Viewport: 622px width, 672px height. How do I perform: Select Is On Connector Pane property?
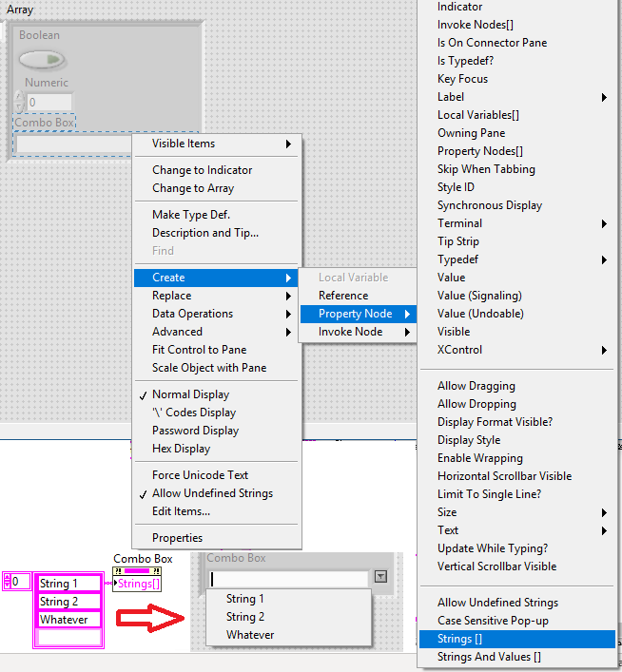pyautogui.click(x=516, y=43)
